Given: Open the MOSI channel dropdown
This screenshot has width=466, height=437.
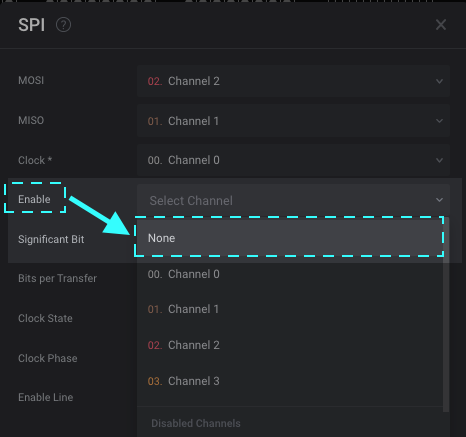Looking at the screenshot, I should pyautogui.click(x=293, y=81).
